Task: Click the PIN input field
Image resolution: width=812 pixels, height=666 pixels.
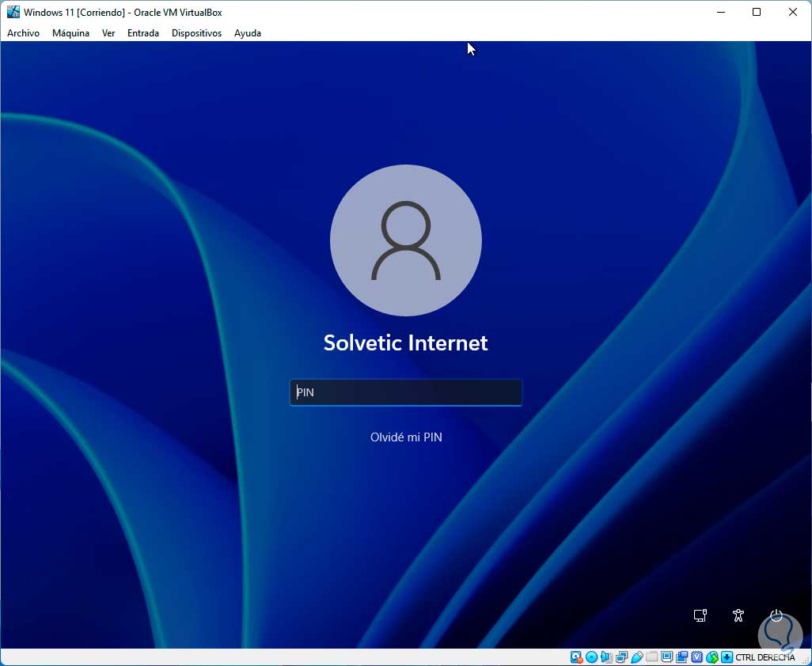Action: pyautogui.click(x=405, y=392)
